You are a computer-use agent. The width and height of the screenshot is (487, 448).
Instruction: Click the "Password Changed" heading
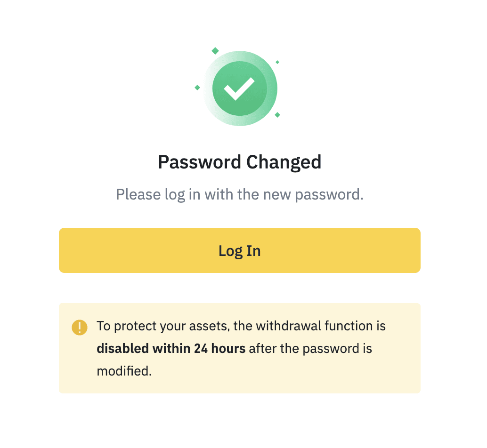[239, 162]
